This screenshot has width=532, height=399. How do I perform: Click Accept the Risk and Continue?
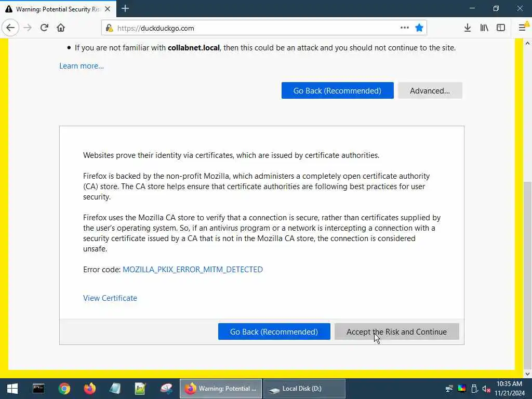click(x=396, y=331)
